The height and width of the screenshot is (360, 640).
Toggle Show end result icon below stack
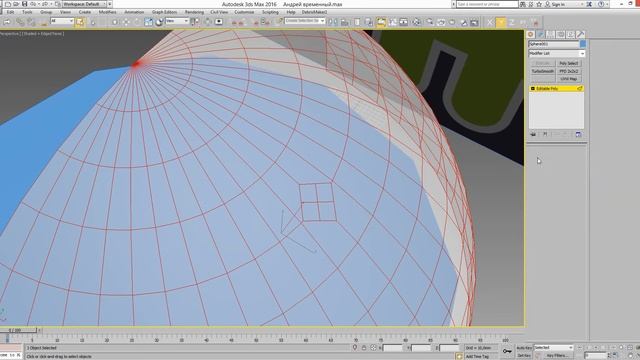click(545, 134)
